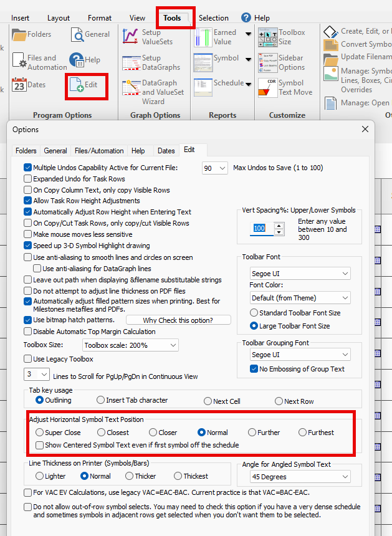
Task: Click the Toolbox Size icon
Action: pyautogui.click(x=268, y=37)
